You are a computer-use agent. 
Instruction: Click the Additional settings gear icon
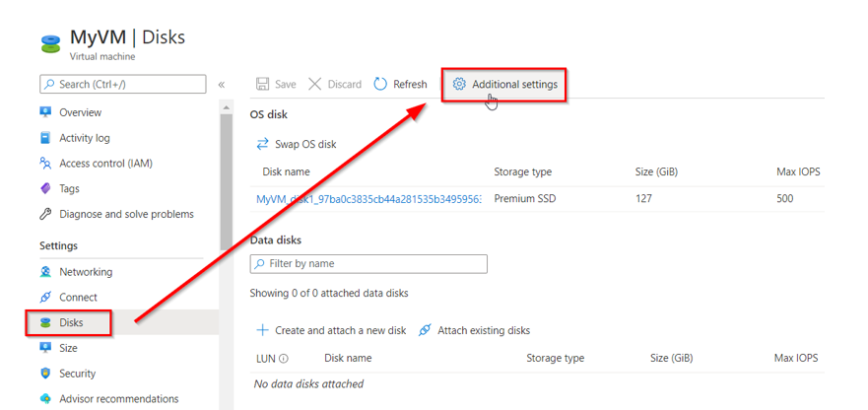(x=459, y=85)
